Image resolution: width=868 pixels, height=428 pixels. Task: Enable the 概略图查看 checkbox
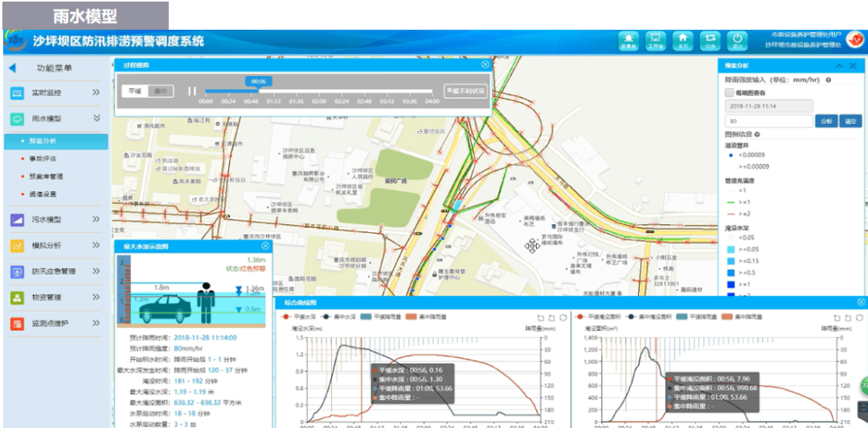tap(730, 93)
